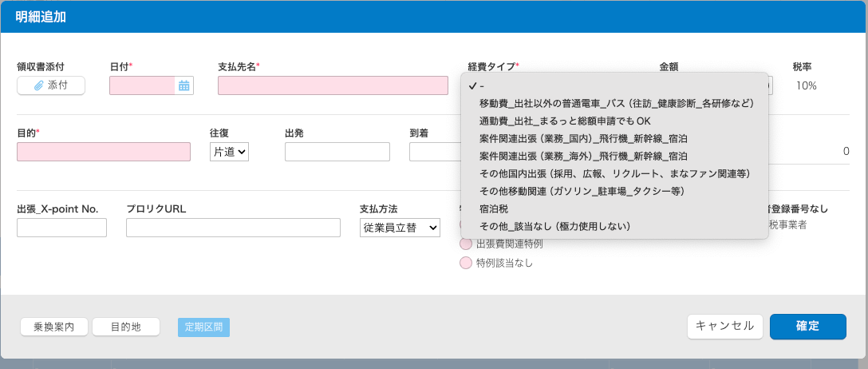Select the 出張費関連特例 radio button
This screenshot has width=868, height=369.
466,244
